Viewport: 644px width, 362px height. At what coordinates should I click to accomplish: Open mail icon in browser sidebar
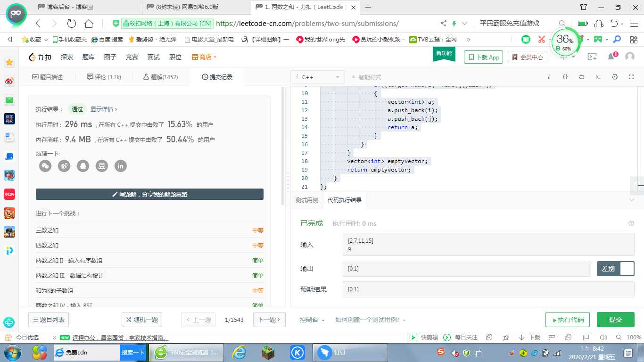(9, 100)
